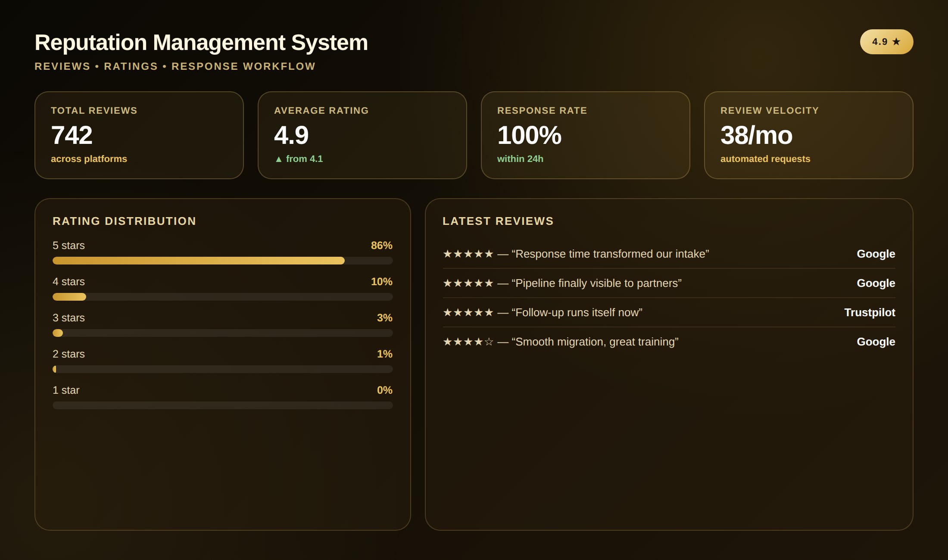
Task: Click the Average Rating card label
Action: (321, 111)
